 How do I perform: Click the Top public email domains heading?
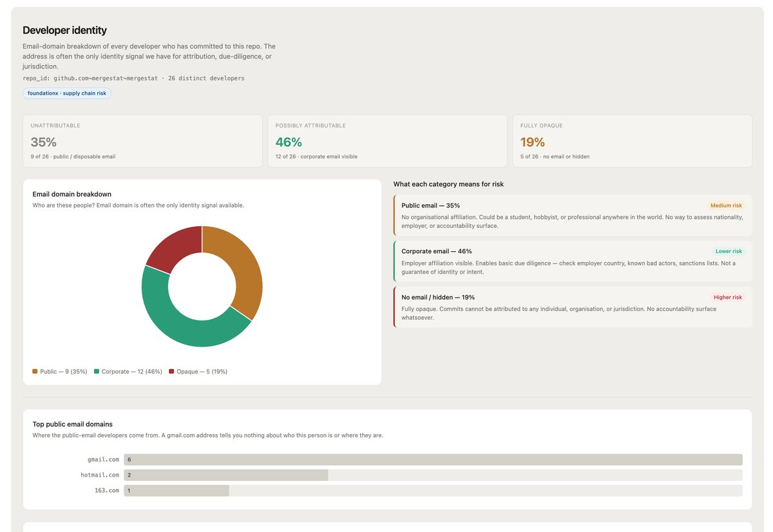(73, 424)
